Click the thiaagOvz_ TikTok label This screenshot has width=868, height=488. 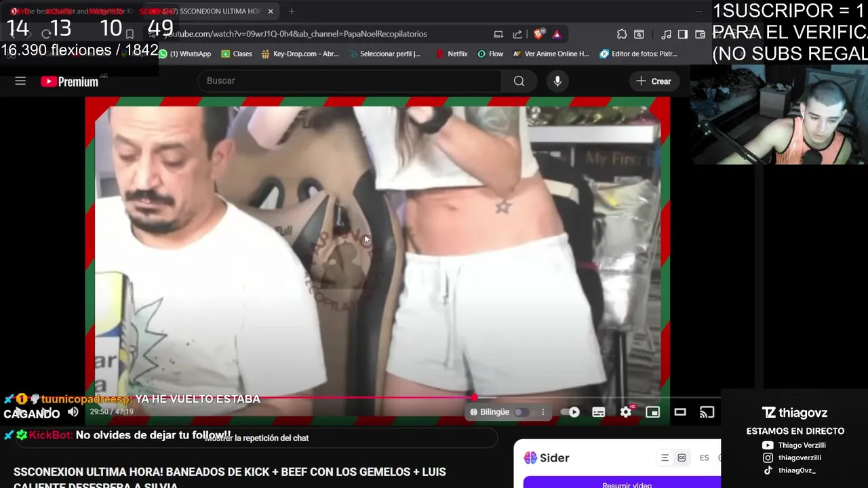(x=797, y=470)
